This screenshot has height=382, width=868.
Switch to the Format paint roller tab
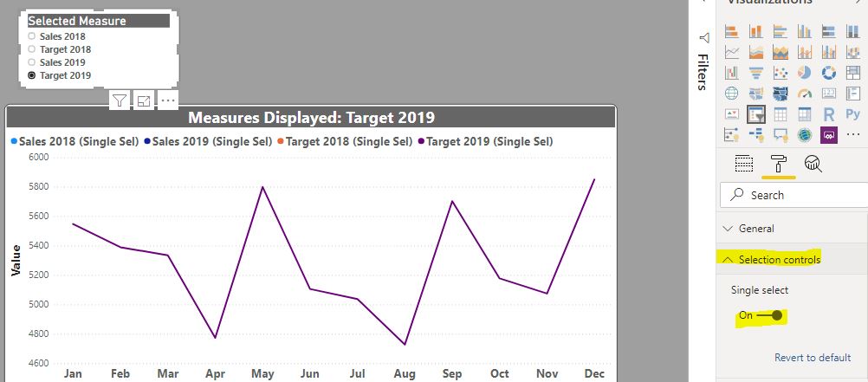click(779, 164)
